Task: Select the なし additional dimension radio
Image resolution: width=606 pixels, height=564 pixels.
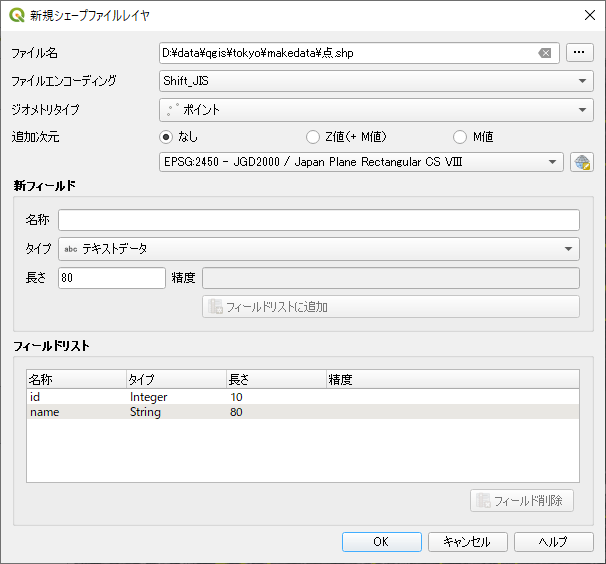Action: 166,137
